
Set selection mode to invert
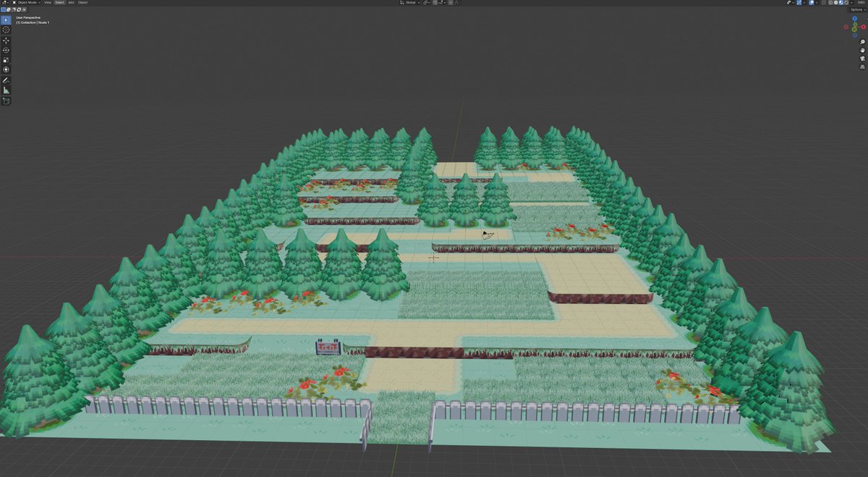(18, 9)
